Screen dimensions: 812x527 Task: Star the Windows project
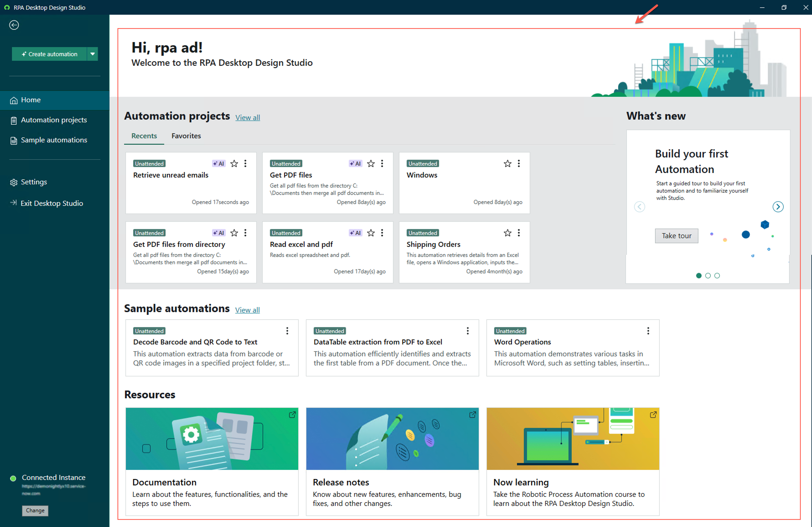tap(508, 164)
